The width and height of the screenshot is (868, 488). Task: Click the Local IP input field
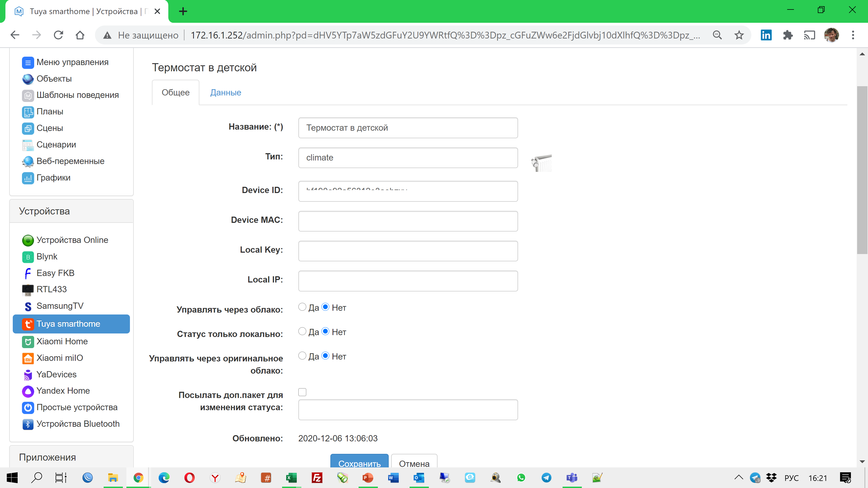(x=408, y=281)
